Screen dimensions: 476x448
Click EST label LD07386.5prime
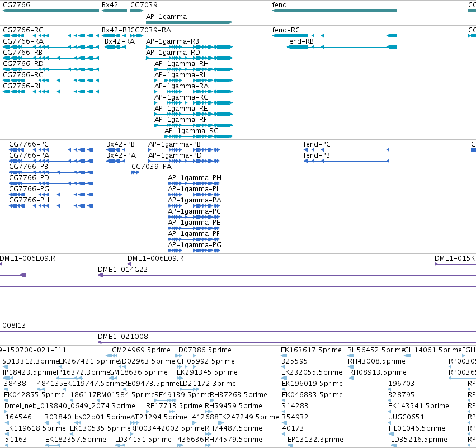pos(203,350)
